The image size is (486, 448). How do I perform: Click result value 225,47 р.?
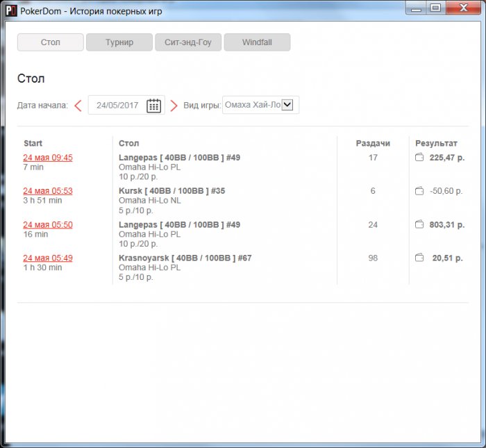coord(447,158)
